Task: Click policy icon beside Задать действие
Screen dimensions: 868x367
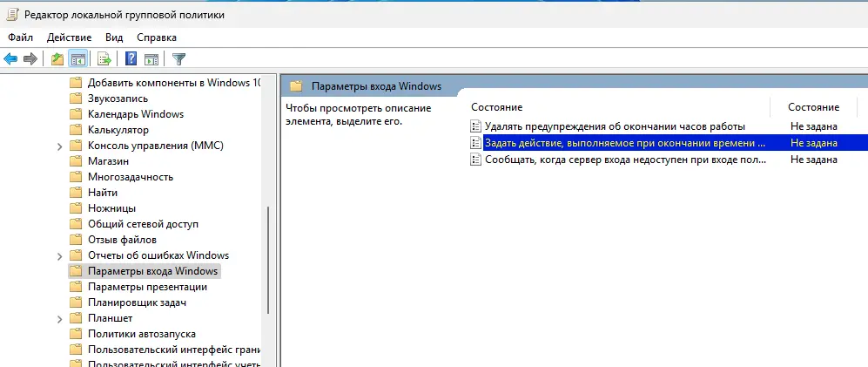Action: [x=475, y=143]
